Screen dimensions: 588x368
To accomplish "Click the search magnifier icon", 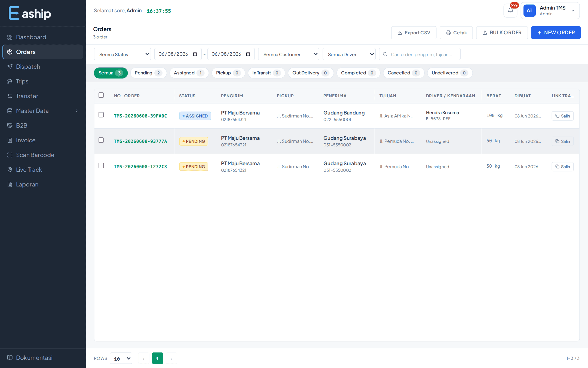I will point(385,54).
